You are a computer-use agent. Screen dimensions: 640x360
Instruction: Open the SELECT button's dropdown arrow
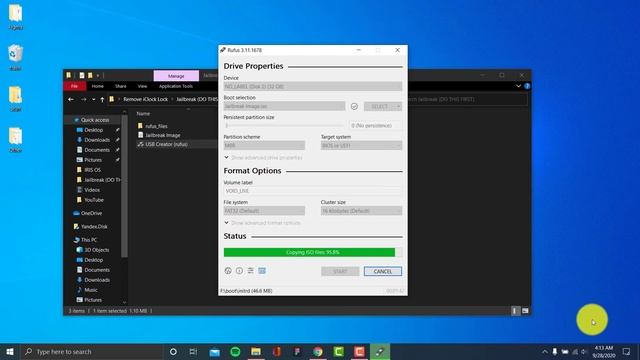click(399, 106)
